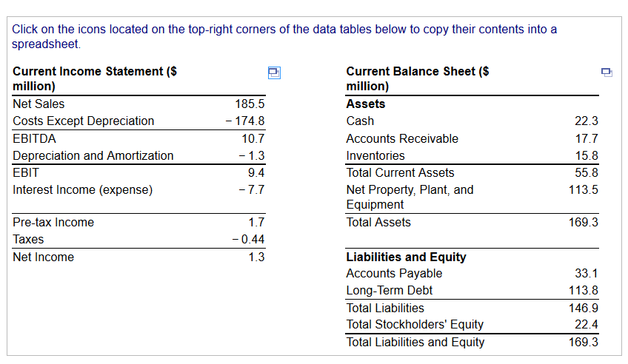
Task: Click the Net Income value 1.3
Action: coord(256,257)
